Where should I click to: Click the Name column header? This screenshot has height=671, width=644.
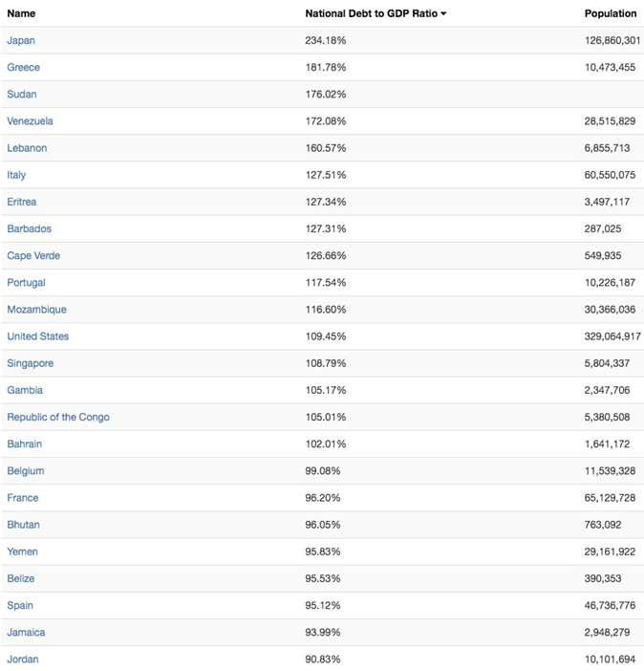coord(21,13)
